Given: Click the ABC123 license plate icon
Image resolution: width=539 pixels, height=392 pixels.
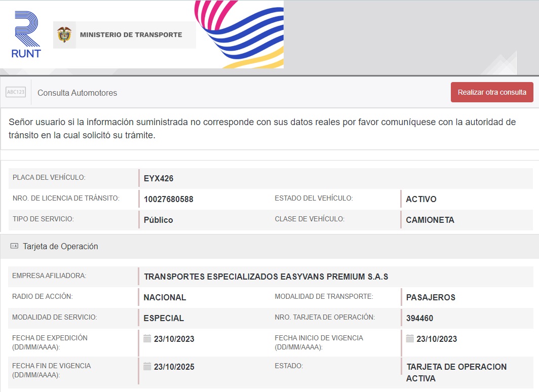Looking at the screenshot, I should 16,92.
